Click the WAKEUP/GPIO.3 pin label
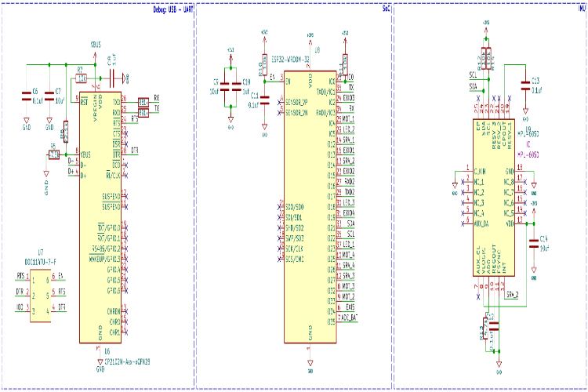The image size is (588, 392). click(x=104, y=260)
